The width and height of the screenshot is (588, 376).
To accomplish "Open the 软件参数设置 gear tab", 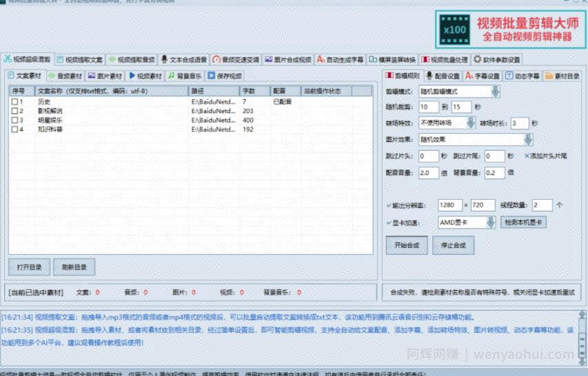I will [x=496, y=59].
